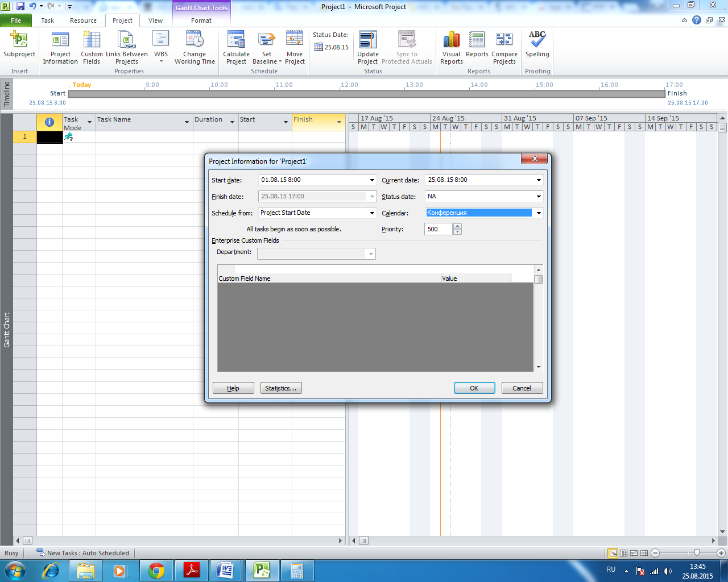Click the Custom Field Name column header
728x582 pixels.
tap(329, 278)
